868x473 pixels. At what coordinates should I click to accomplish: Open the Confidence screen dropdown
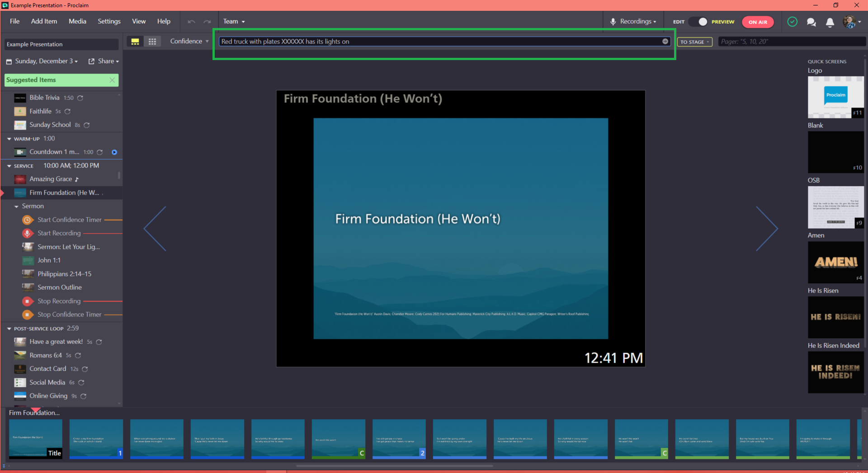(189, 41)
